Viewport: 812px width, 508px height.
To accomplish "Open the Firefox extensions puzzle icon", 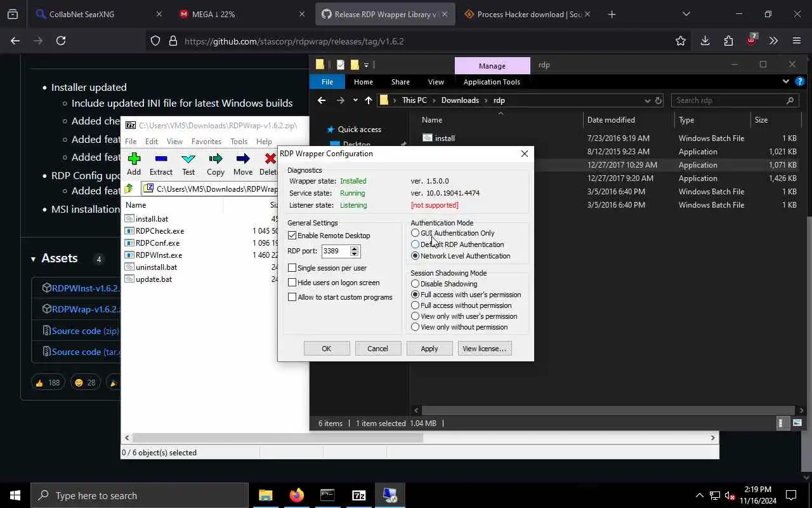I will click(x=728, y=41).
